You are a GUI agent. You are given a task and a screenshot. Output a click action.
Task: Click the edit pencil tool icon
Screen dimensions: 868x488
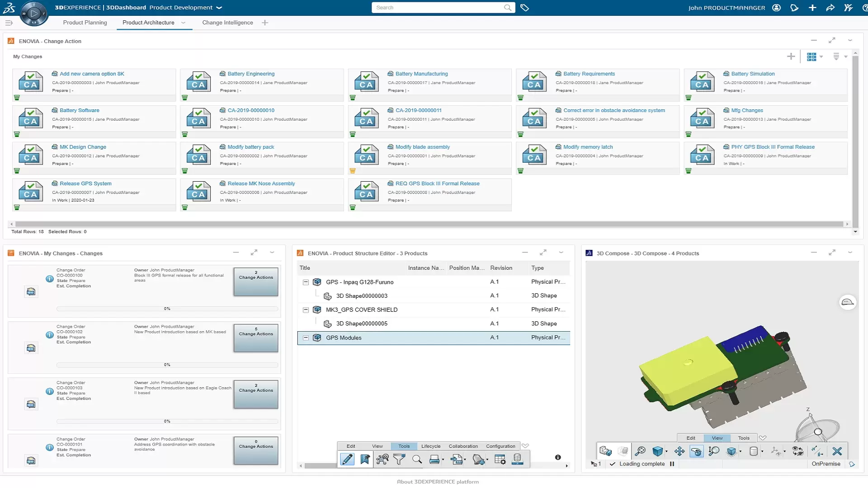click(x=347, y=460)
